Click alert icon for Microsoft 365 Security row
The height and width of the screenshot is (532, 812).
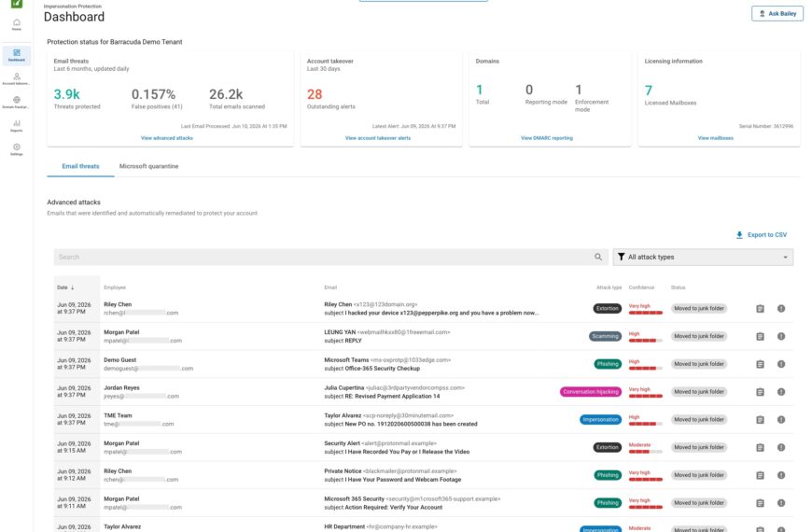point(781,503)
